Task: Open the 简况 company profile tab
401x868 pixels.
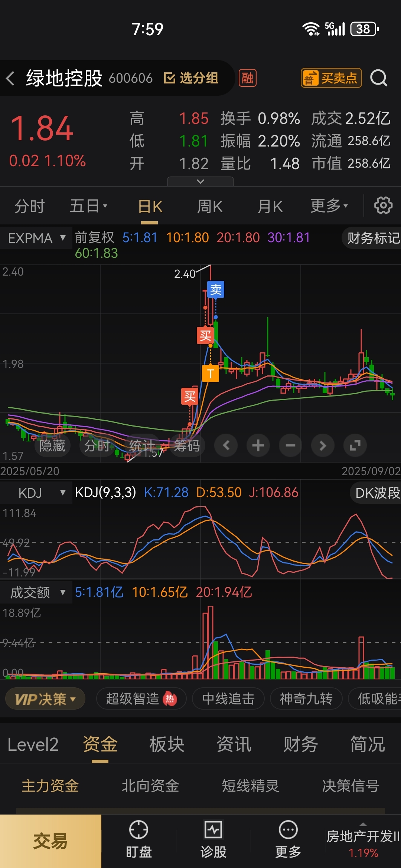Action: (x=368, y=744)
